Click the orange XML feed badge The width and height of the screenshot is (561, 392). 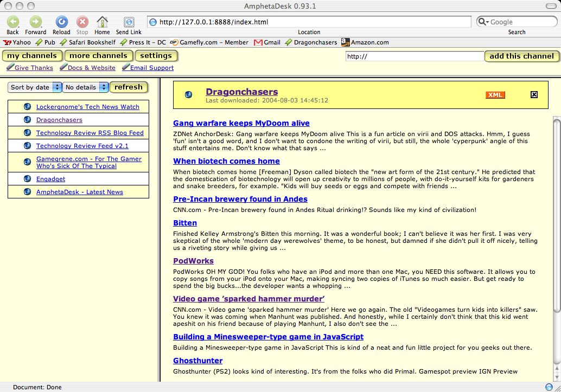click(x=495, y=95)
